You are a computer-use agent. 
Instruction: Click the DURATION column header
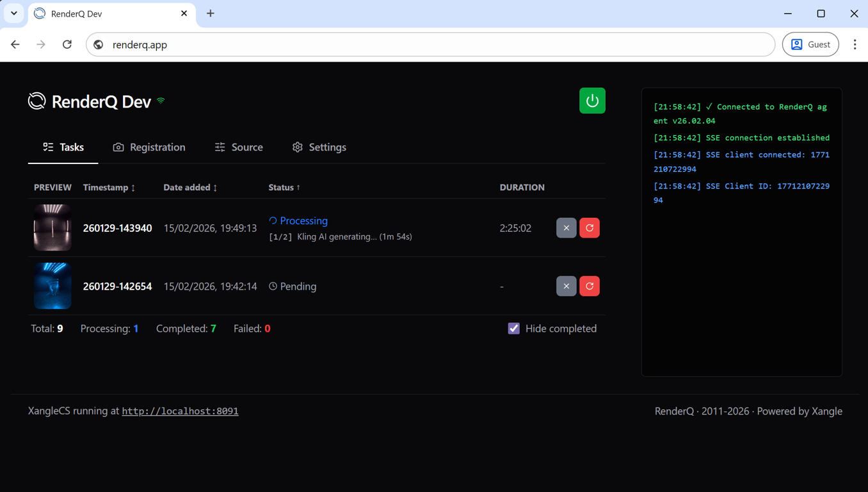point(522,188)
